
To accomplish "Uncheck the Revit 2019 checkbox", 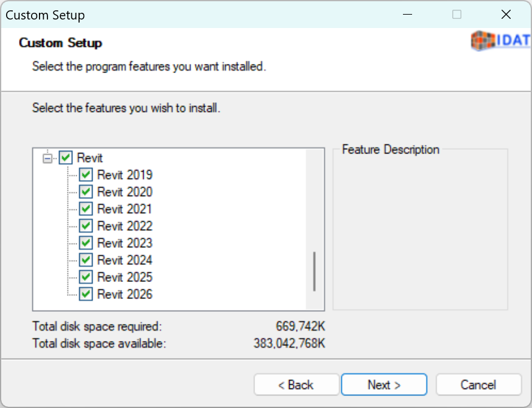I will 86,175.
